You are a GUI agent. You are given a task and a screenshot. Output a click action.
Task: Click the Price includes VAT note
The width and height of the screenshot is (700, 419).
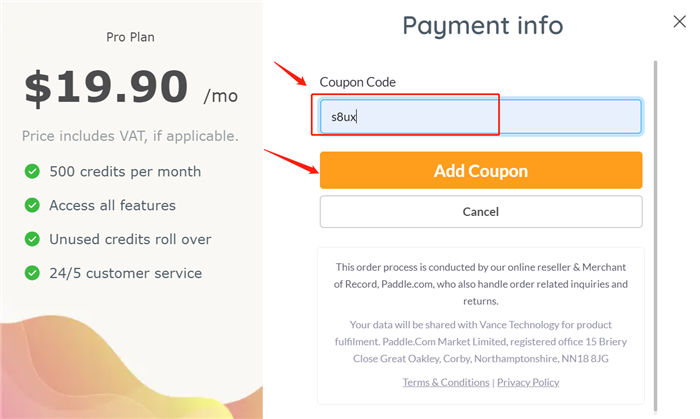130,136
